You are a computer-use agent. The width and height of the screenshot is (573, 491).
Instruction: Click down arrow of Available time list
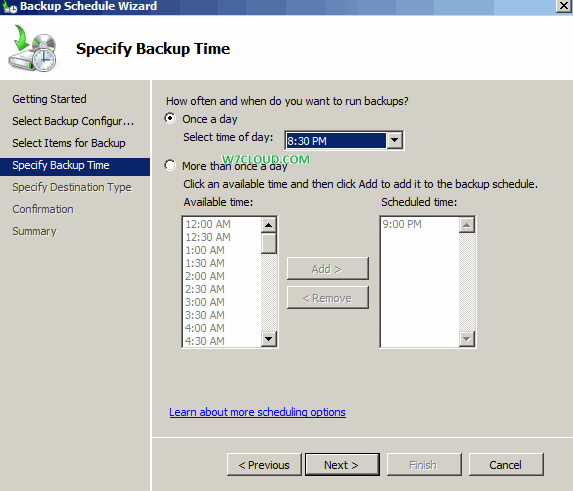[269, 339]
